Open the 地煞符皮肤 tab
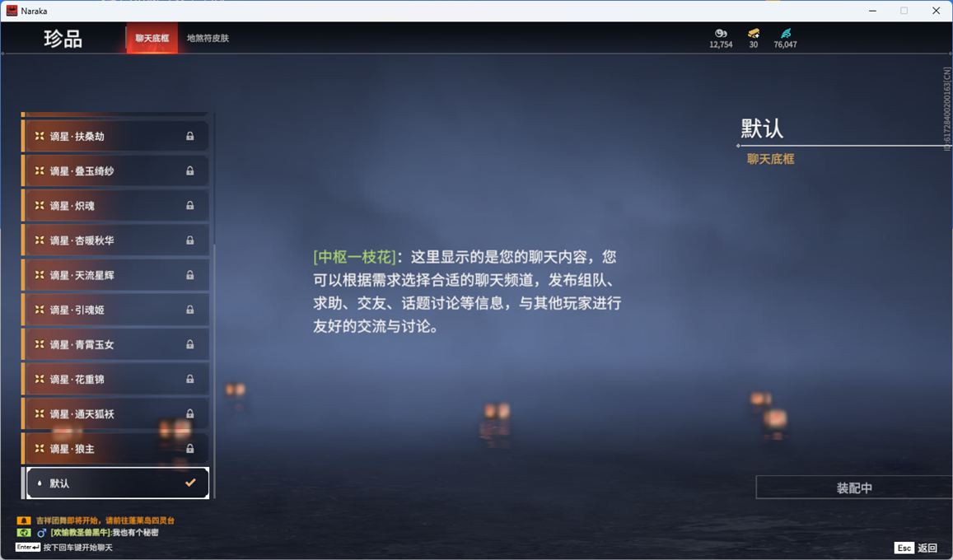The image size is (953, 560). coord(208,38)
